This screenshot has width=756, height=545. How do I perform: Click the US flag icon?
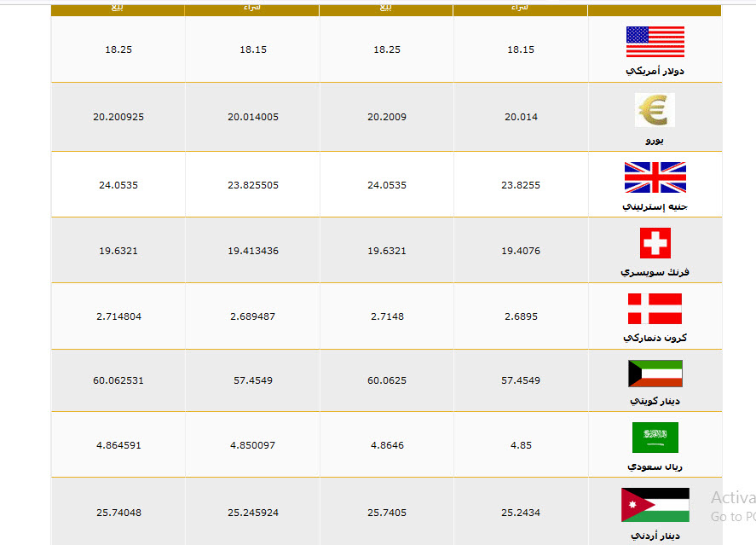pyautogui.click(x=655, y=42)
